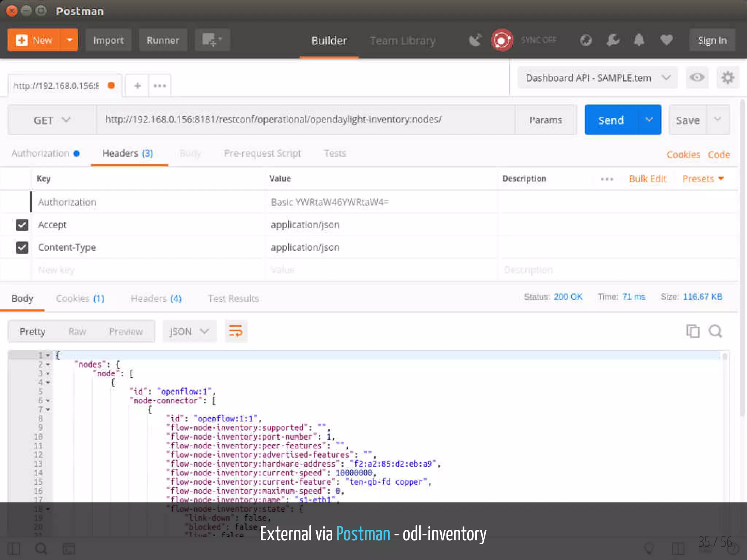This screenshot has height=560, width=747.
Task: Click the Bulk Edit link
Action: click(647, 179)
